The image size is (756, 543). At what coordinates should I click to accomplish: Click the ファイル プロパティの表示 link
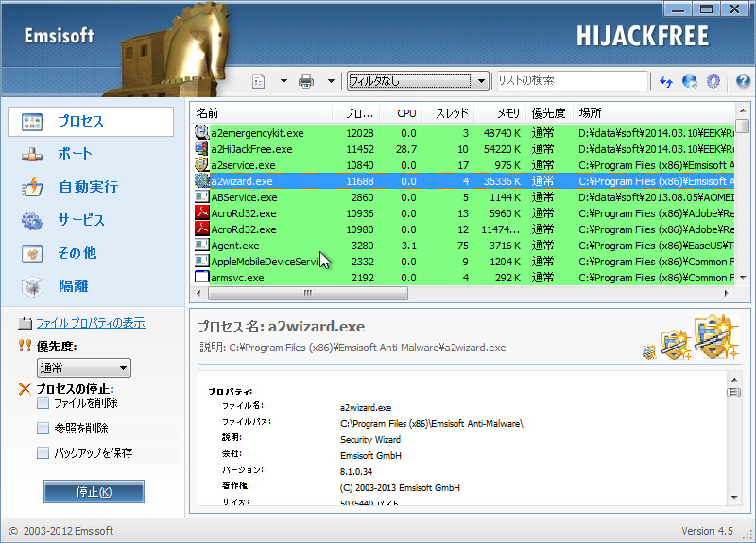coord(91,323)
